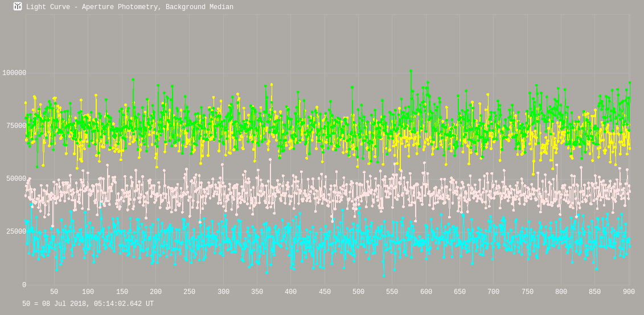
Task: Click the 50000 y-axis label
Action: click(17, 179)
